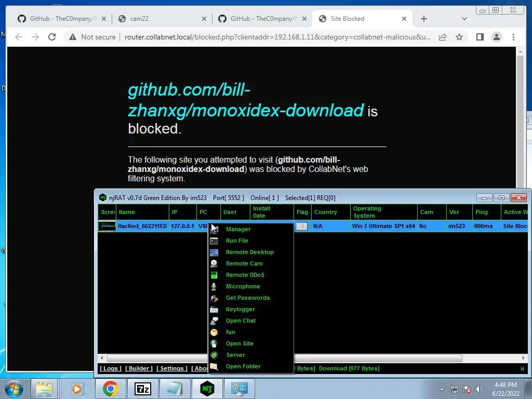Open the njRAT Logs link

111,368
